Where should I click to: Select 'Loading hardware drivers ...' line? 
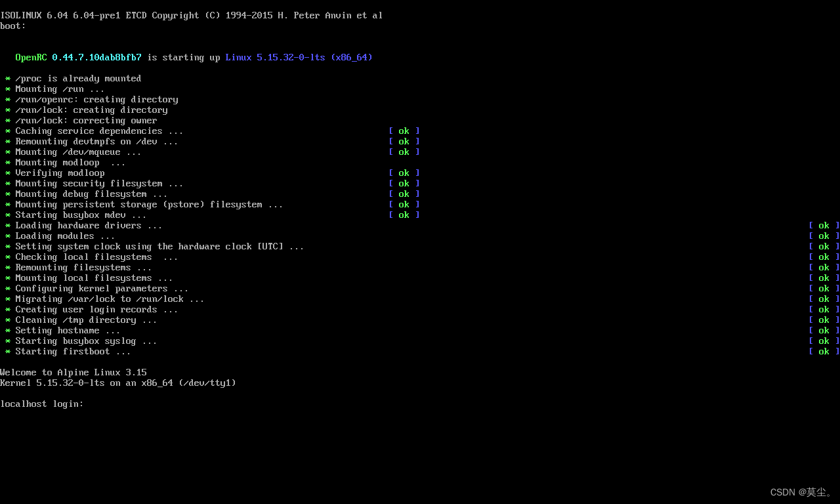click(84, 225)
